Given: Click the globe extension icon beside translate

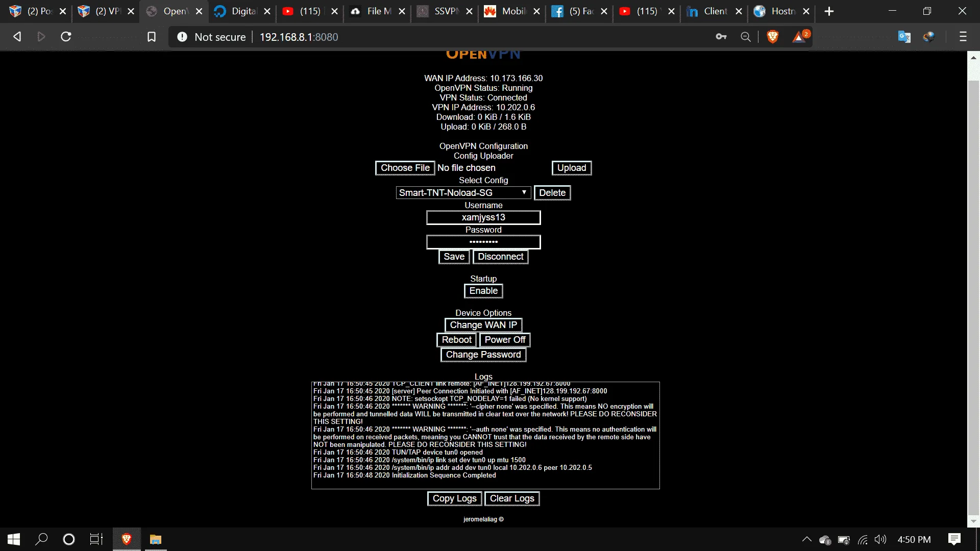Looking at the screenshot, I should (929, 37).
